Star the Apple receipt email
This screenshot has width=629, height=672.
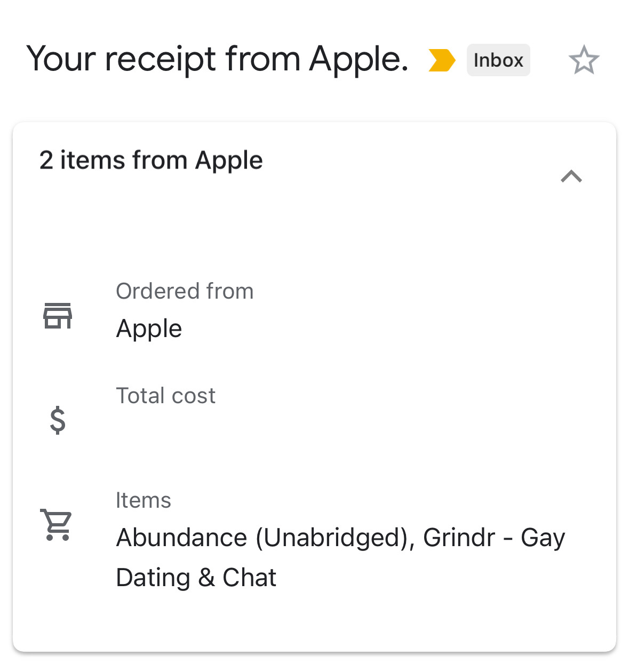[584, 60]
